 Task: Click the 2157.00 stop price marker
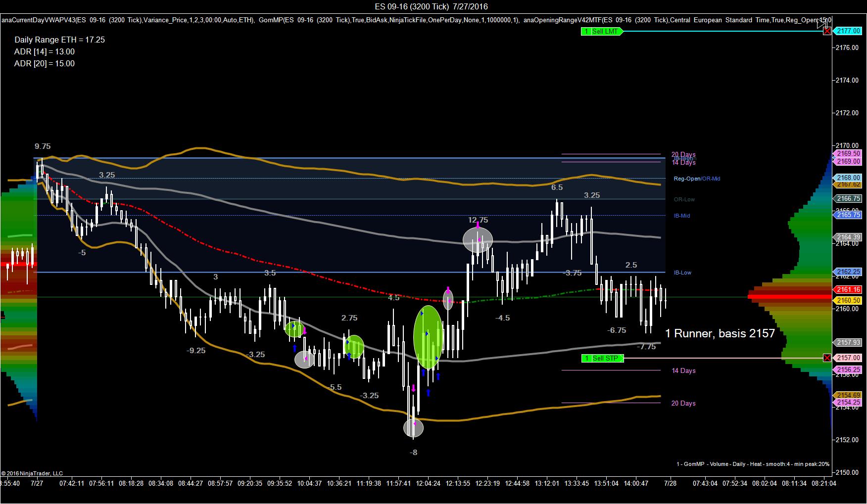tap(848, 358)
